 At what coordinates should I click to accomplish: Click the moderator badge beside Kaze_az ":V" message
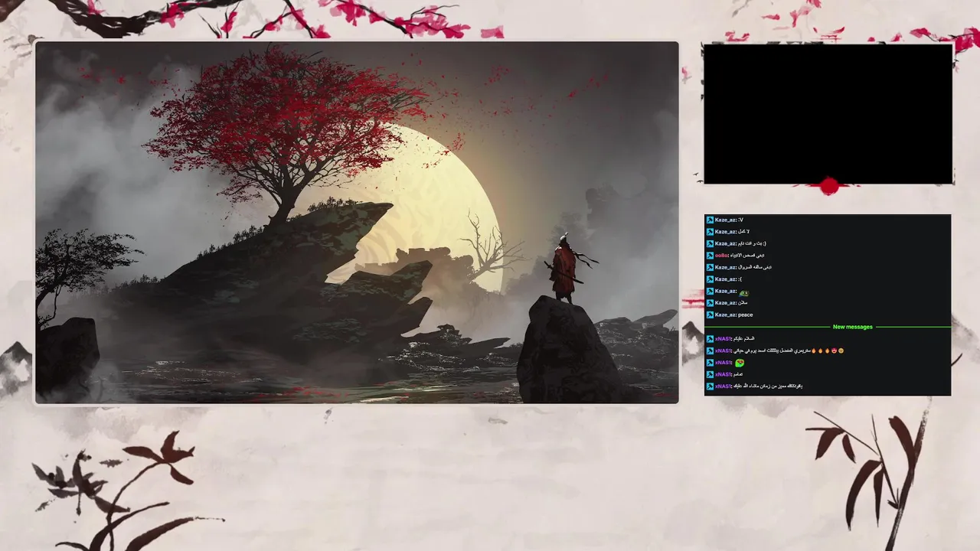pyautogui.click(x=710, y=220)
